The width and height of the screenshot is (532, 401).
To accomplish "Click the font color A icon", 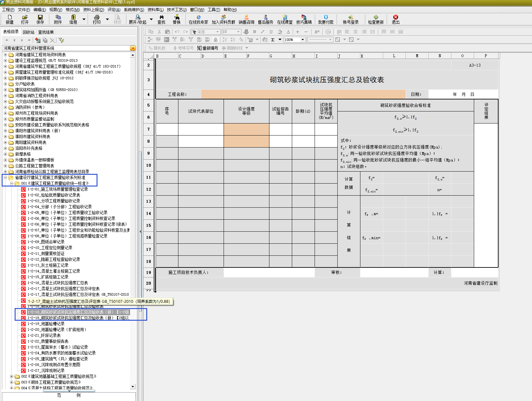I will [288, 32].
